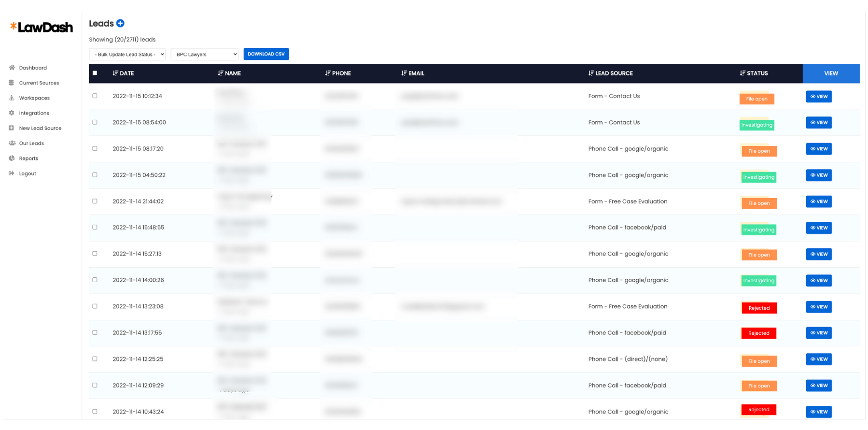Check the lead dated 2022-11-15 10:12:34
The height and width of the screenshot is (430, 868).
(95, 96)
